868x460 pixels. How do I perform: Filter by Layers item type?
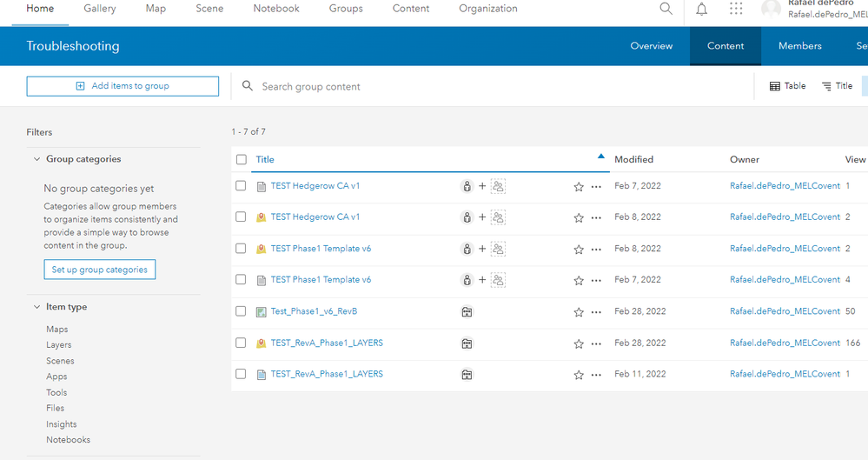tap(59, 345)
